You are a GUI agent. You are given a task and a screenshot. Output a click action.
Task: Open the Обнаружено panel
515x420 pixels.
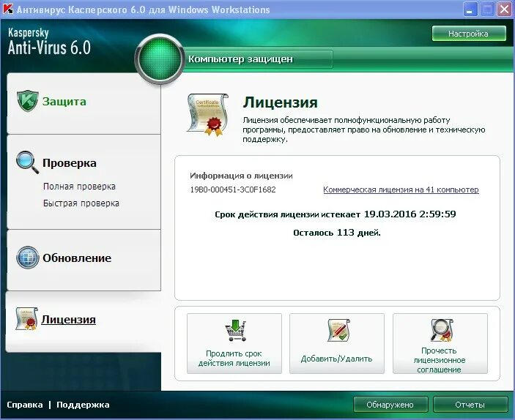(390, 405)
